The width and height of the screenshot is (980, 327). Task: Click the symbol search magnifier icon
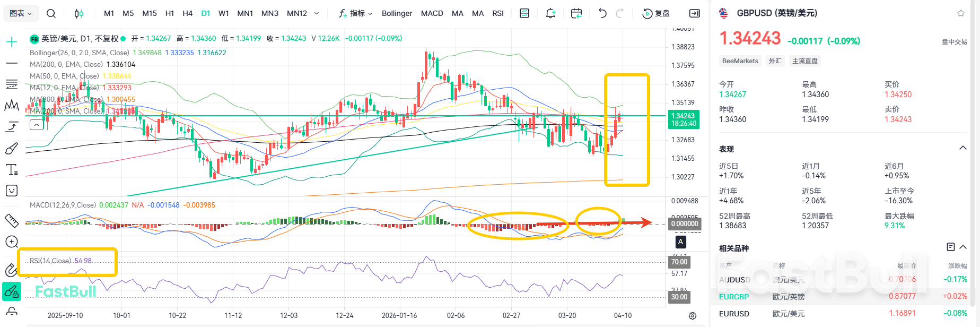point(51,13)
